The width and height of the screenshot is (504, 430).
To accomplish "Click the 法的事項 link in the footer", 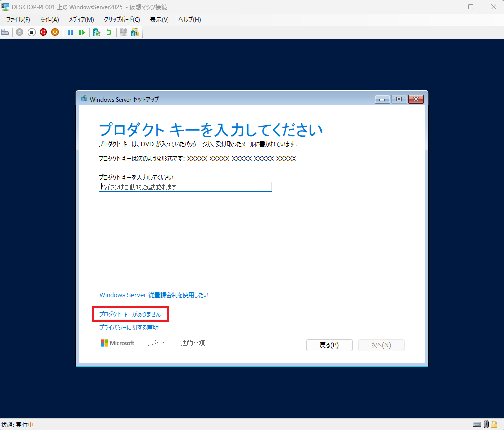I will click(x=193, y=343).
